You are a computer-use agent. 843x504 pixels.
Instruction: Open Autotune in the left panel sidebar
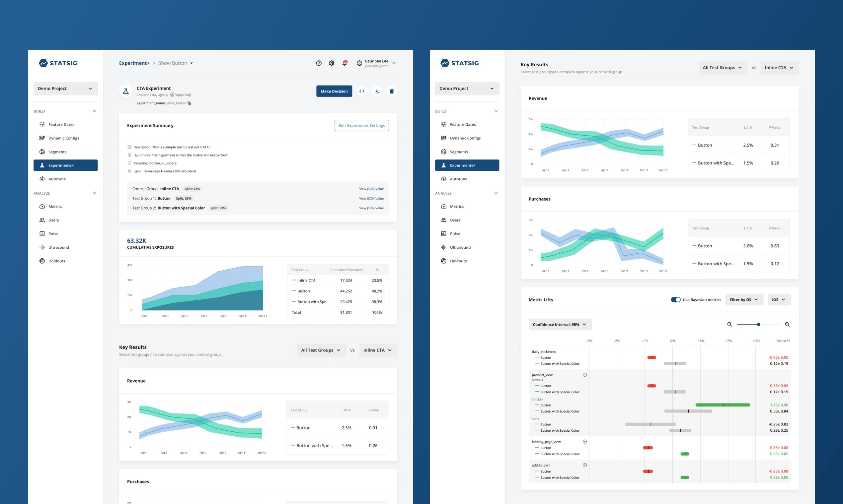point(66,179)
